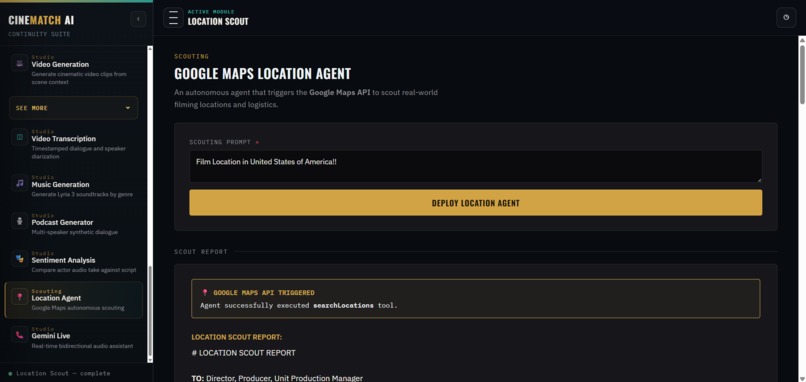Open Sentiment Analysis module
The image size is (806, 382).
pos(74,262)
